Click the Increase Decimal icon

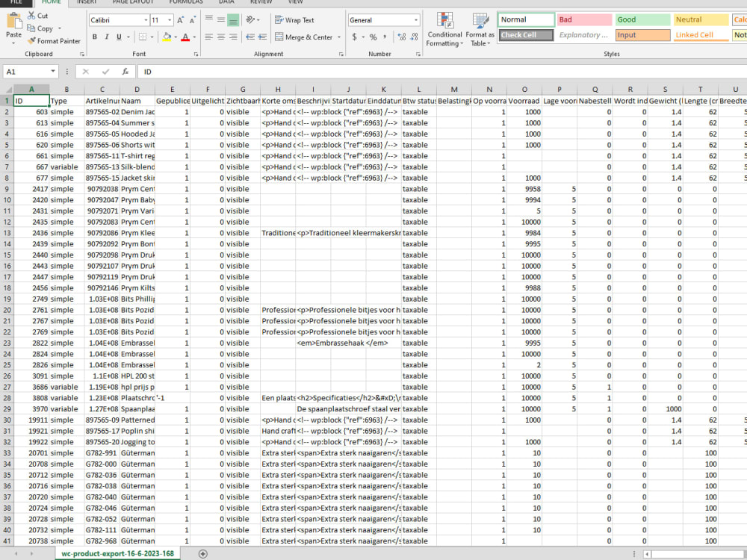tap(402, 37)
